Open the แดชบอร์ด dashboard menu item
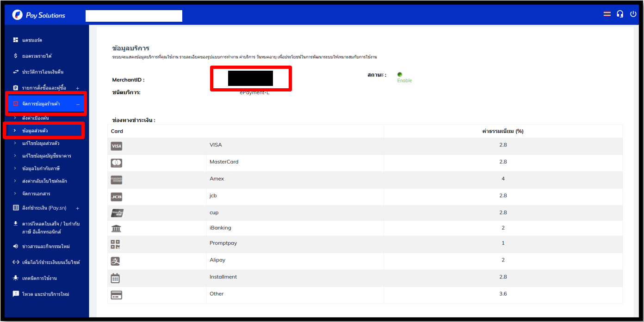644x322 pixels. coord(32,40)
